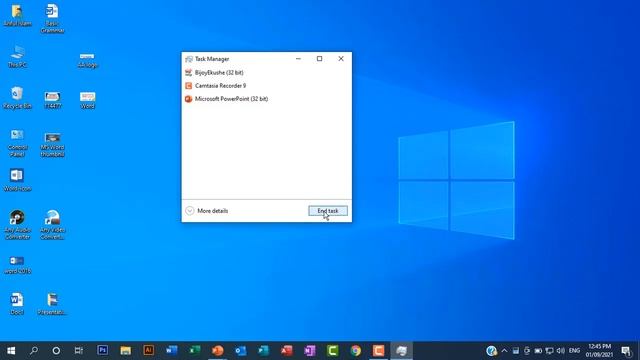Screen dimensions: 640x360
Task: Select the Any Video Converter desktop icon
Action: pyautogui.click(x=53, y=224)
